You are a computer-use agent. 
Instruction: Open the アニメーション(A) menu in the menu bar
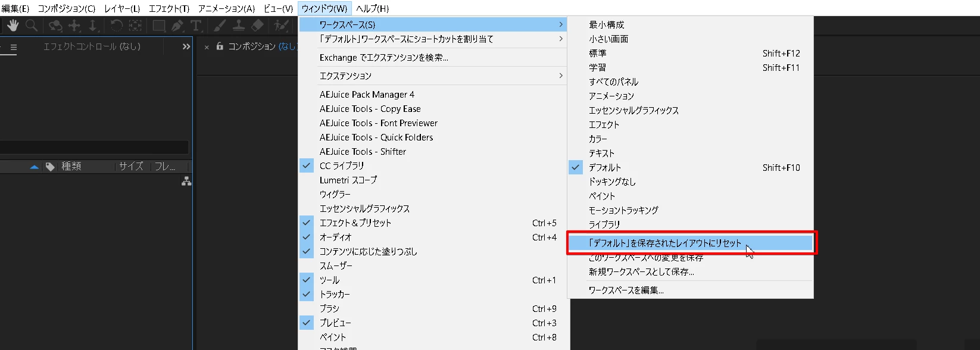pos(226,8)
